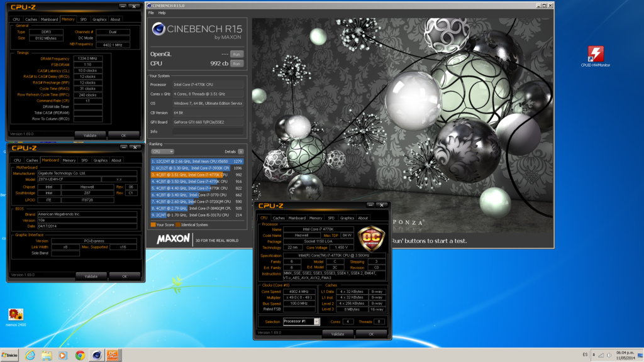Switch to Cinebench taskbar icon

[96, 355]
